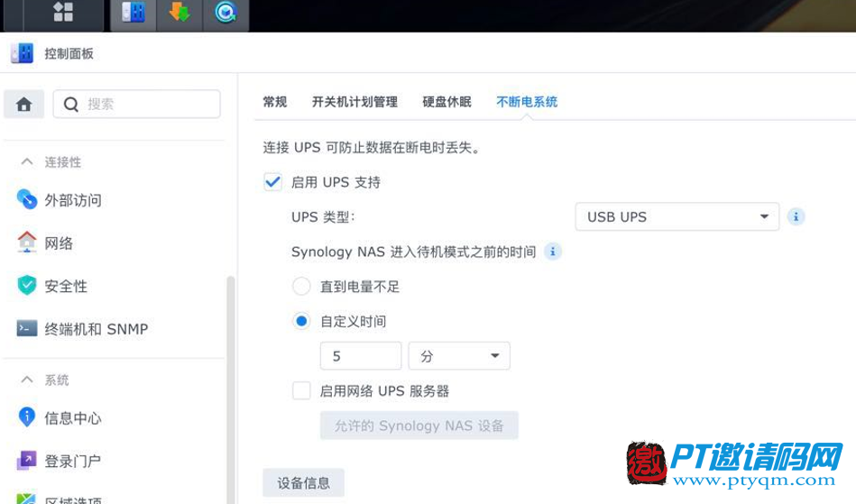Click 连接 UPS 可防止数据在断电时丢失 text
Screen dimensions: 856x504
coord(372,147)
